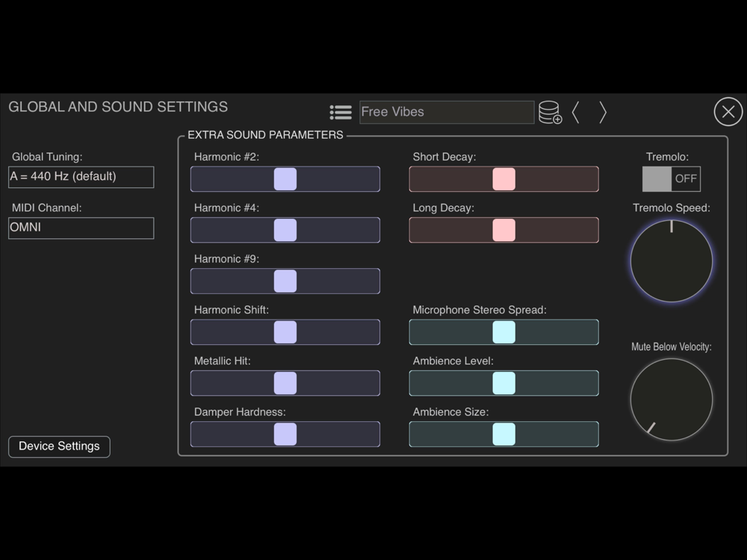This screenshot has height=560, width=747.
Task: Open the preset list icon
Action: (x=341, y=113)
